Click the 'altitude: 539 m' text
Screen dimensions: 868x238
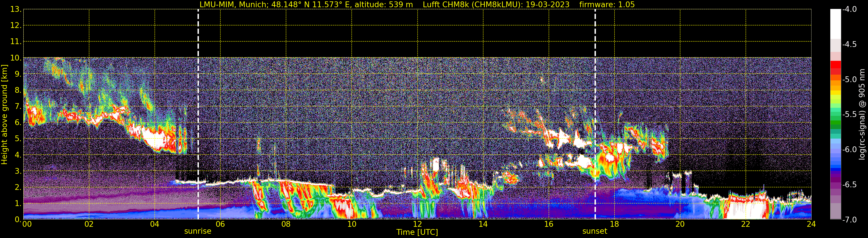click(x=383, y=5)
